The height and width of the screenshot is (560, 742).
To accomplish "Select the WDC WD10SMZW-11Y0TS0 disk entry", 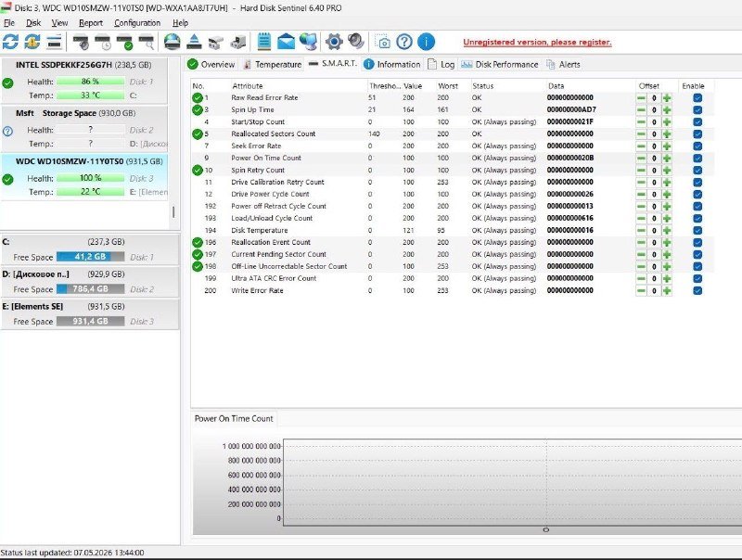I will tap(84, 177).
